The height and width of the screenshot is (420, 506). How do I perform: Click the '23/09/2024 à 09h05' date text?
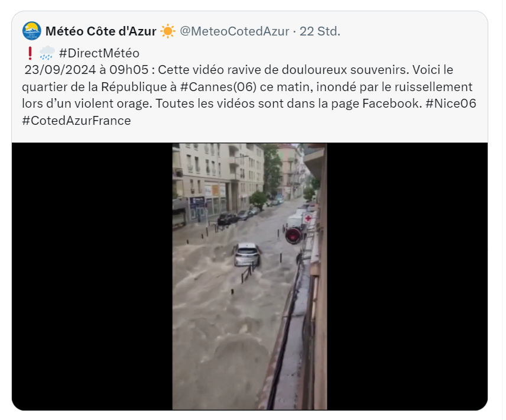tap(86, 70)
